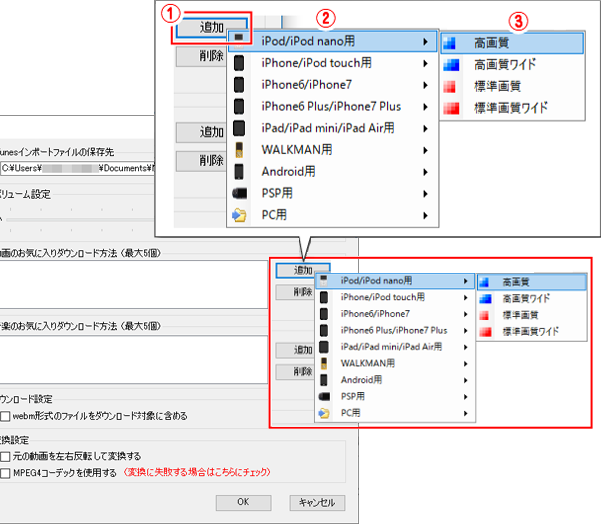Choose 標準画質ワイド in the enlarged submenu
The height and width of the screenshot is (524, 613).
click(x=510, y=107)
